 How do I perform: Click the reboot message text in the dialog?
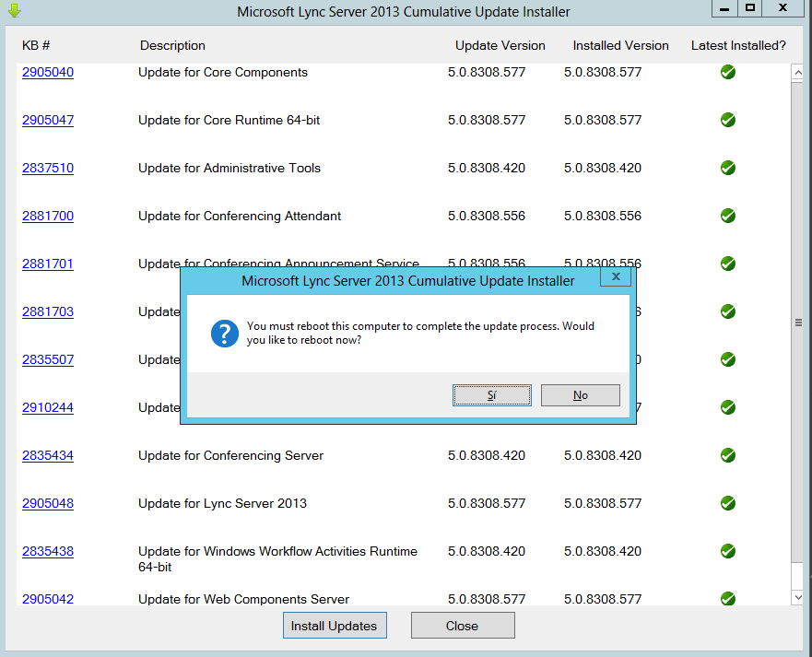pos(420,333)
